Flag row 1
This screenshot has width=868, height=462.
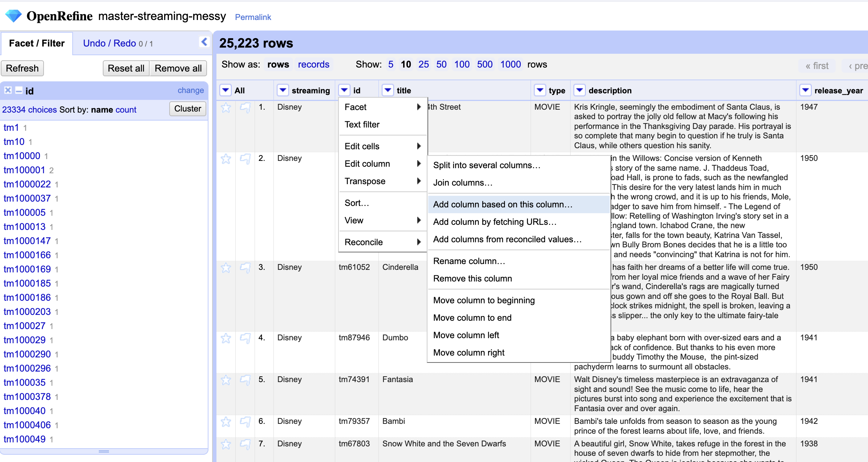pyautogui.click(x=246, y=108)
